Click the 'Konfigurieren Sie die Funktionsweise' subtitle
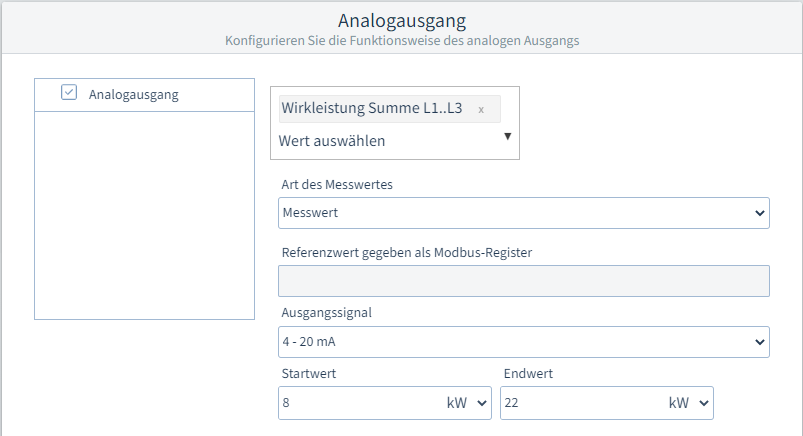The width and height of the screenshot is (803, 436). click(402, 42)
